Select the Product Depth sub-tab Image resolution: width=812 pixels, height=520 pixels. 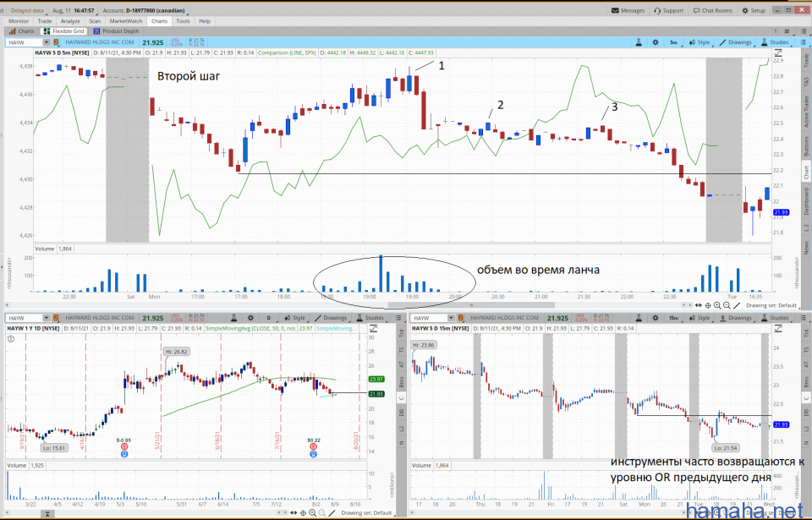116,31
